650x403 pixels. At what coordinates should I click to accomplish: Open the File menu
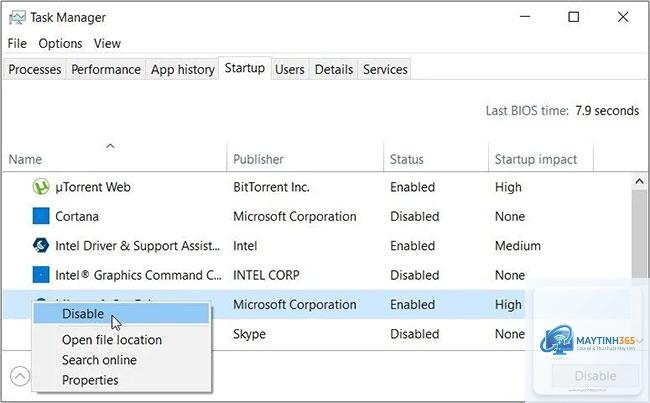(x=17, y=44)
